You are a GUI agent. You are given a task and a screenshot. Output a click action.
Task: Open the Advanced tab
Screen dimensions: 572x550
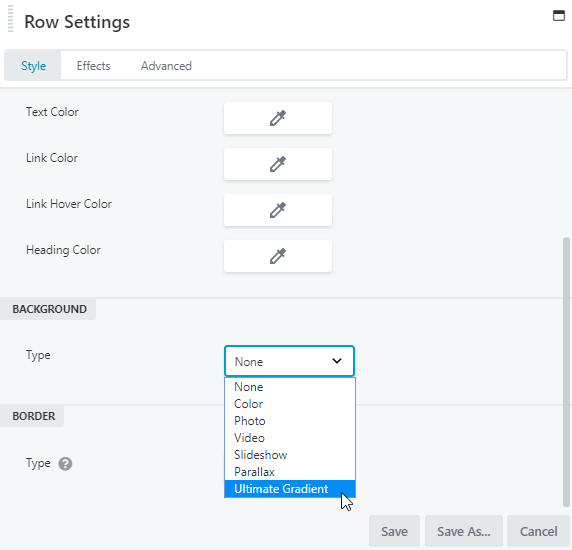click(x=166, y=66)
